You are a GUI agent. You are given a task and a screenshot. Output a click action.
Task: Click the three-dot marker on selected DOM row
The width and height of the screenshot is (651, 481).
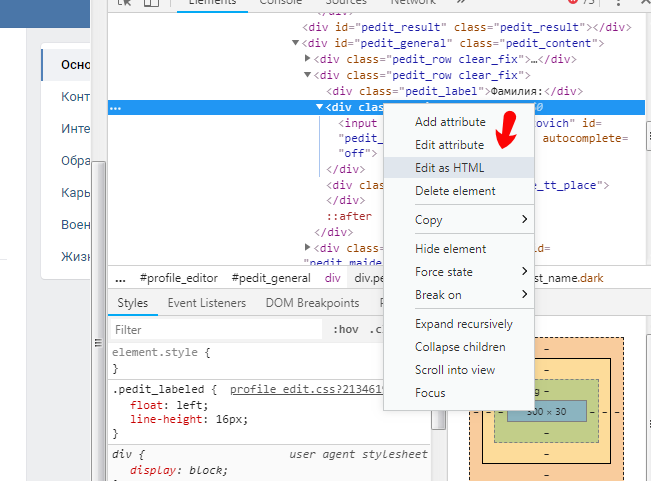click(x=115, y=108)
